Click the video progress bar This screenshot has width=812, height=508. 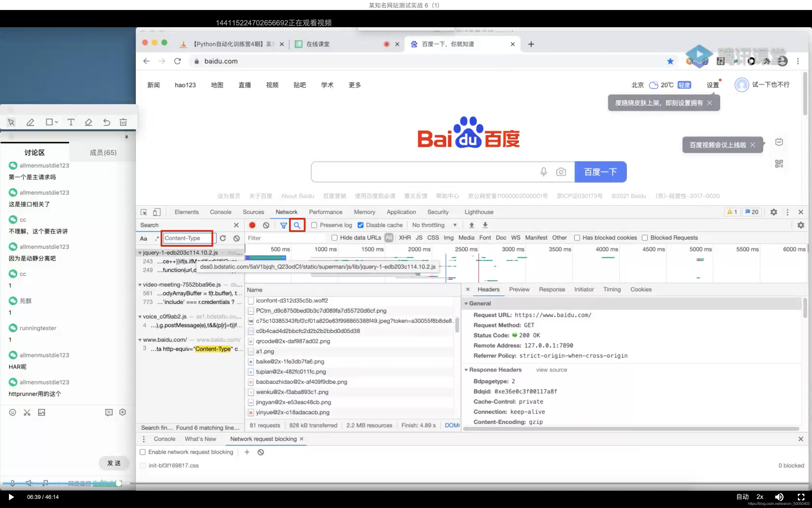point(406,484)
